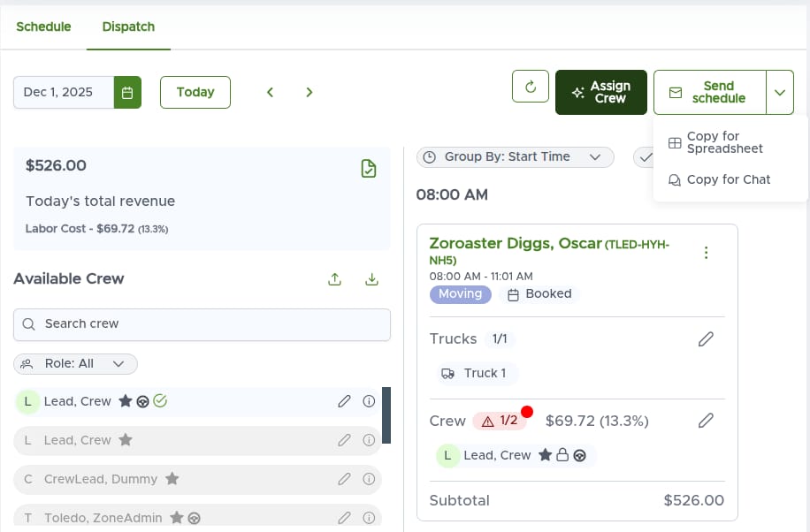Show info for Lead, Crew with green check

369,401
